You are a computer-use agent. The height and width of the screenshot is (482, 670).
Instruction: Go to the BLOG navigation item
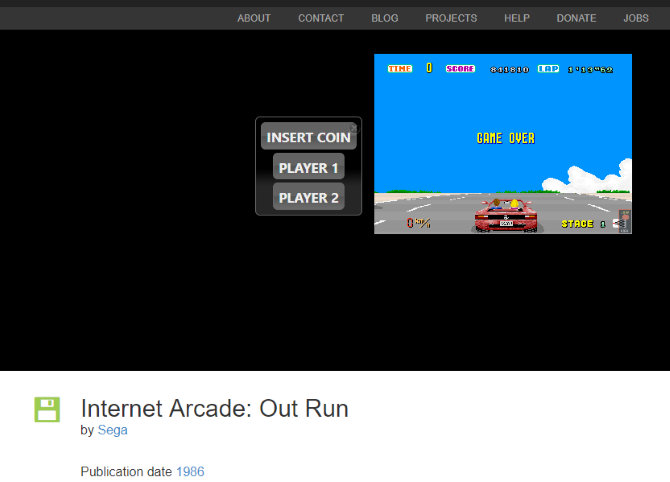(385, 18)
